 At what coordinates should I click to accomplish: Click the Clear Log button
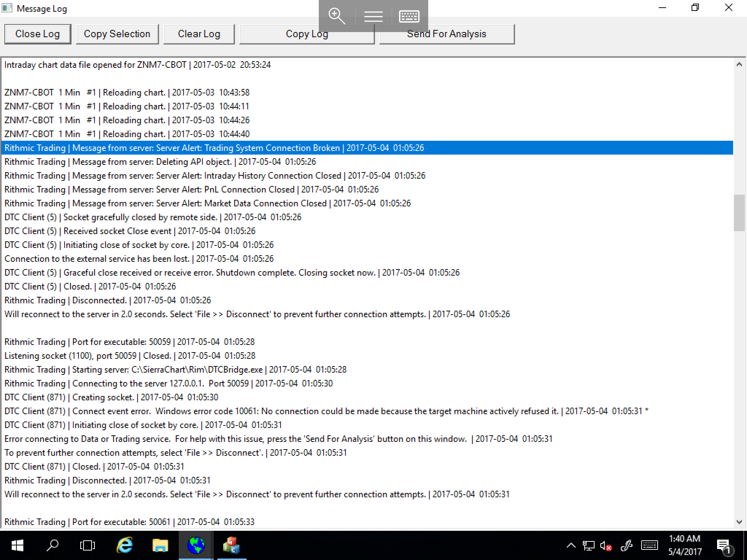coord(199,34)
